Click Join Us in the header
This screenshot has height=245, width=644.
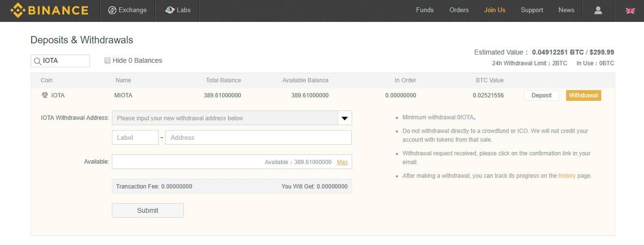pos(495,10)
